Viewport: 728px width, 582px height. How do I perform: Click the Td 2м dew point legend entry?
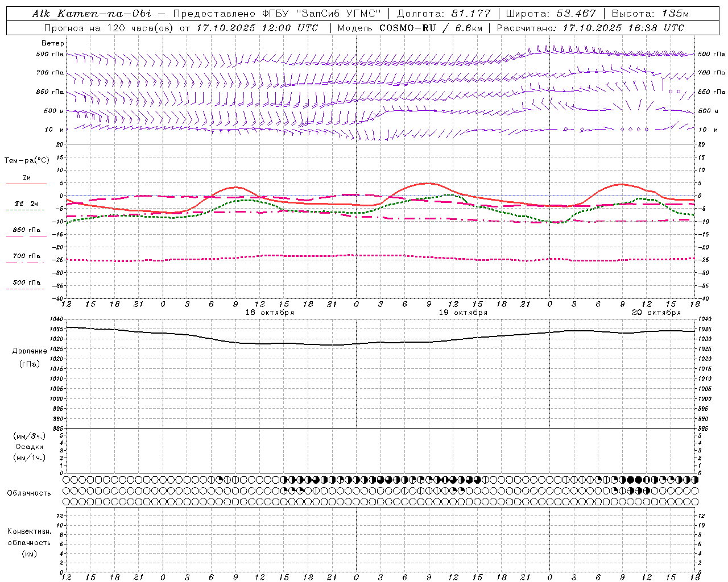click(27, 203)
